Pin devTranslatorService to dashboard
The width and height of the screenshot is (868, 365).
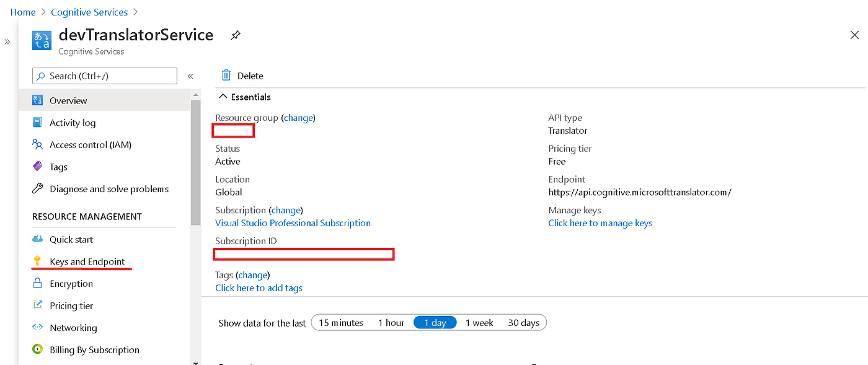click(x=235, y=35)
